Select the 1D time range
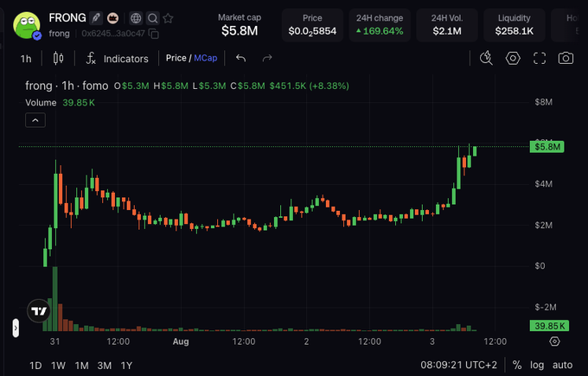 (x=35, y=366)
